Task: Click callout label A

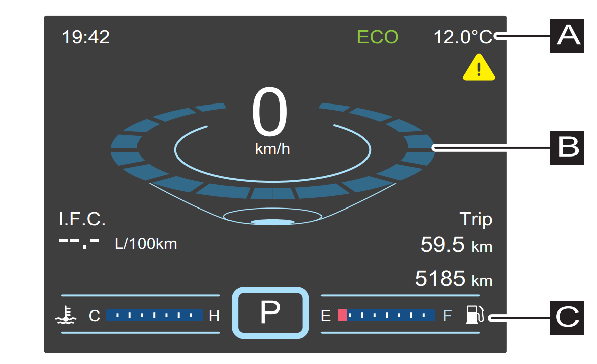Action: 567,36
